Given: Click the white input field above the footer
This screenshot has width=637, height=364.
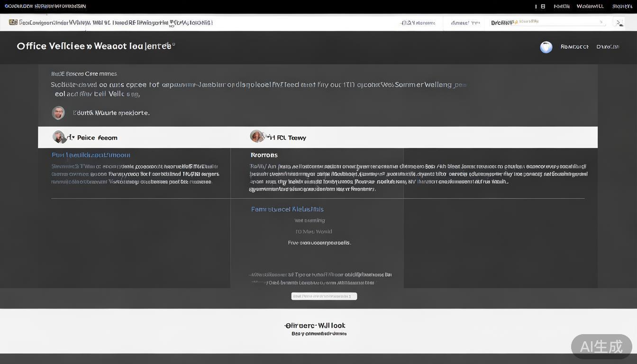Looking at the screenshot, I should [x=324, y=296].
